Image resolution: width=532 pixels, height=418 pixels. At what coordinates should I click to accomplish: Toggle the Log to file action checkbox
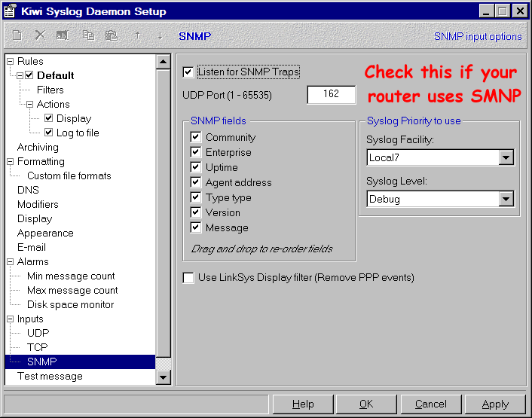48,133
